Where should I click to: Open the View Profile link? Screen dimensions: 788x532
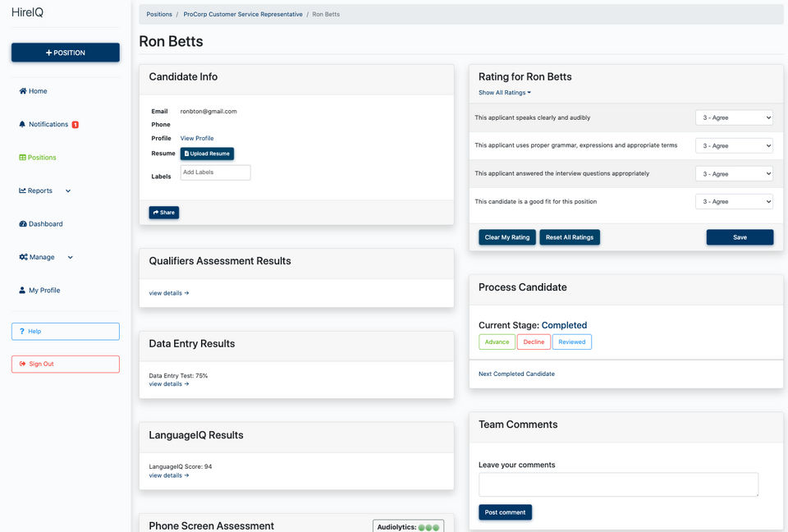coord(197,139)
